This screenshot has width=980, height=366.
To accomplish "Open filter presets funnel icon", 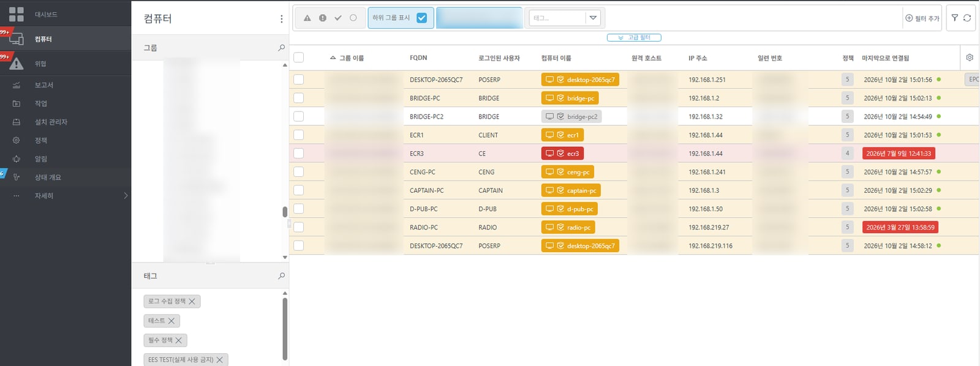I will 955,18.
